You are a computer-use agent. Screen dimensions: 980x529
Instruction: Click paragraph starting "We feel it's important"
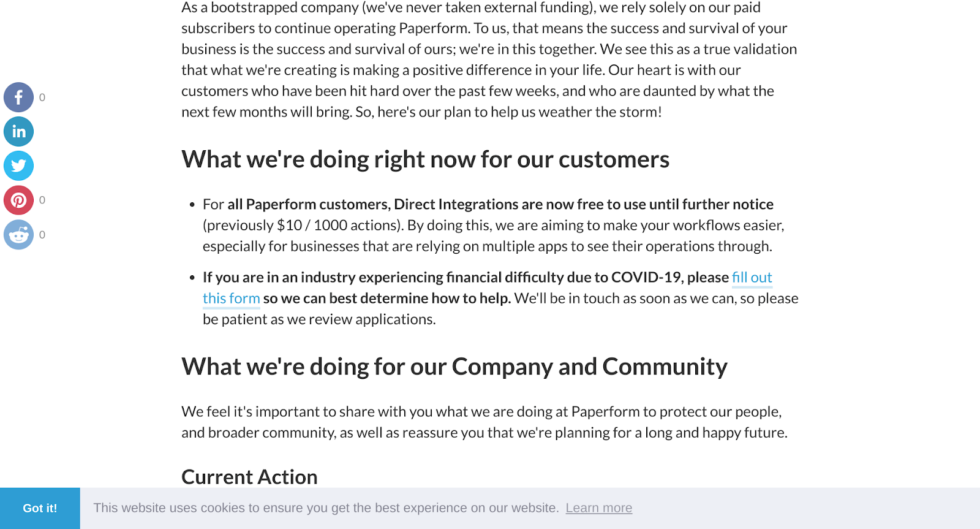(484, 422)
